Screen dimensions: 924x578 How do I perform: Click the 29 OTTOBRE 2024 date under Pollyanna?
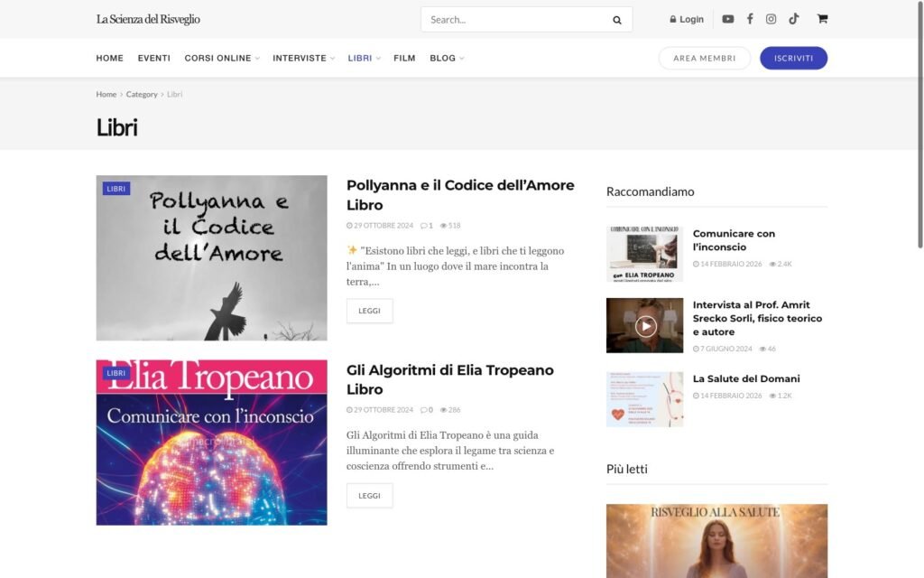(x=380, y=225)
